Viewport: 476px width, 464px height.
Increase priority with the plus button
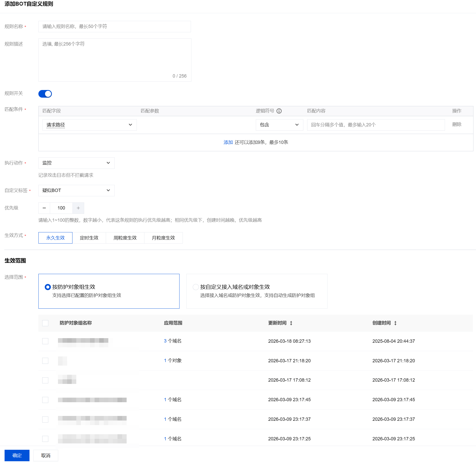point(78,208)
